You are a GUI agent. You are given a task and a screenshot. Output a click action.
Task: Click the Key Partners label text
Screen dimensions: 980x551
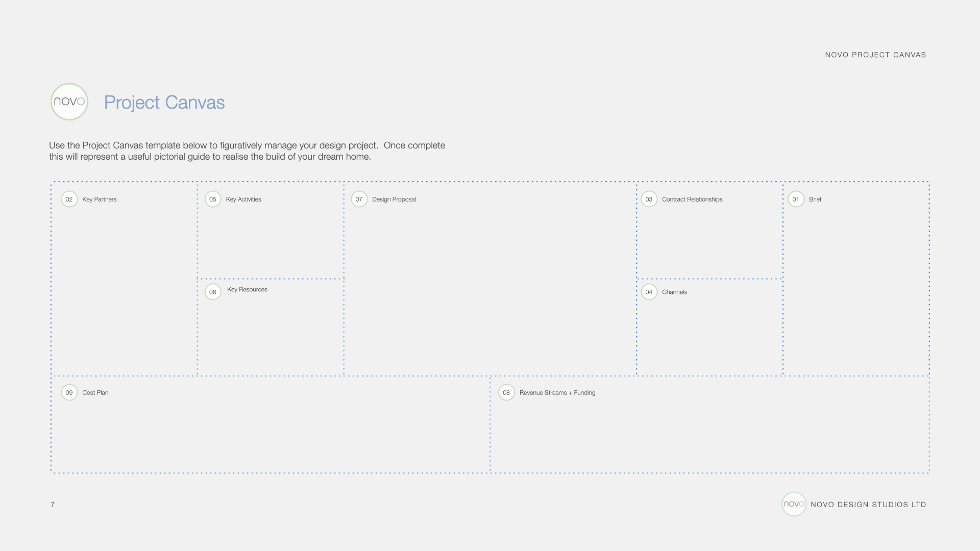[x=99, y=199]
